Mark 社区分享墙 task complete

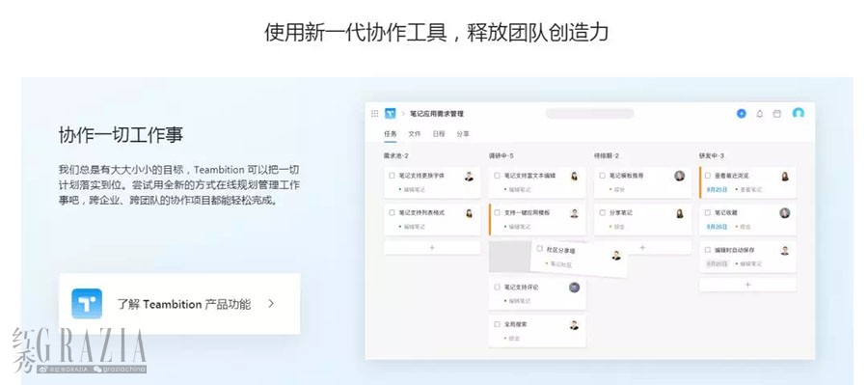coord(539,249)
